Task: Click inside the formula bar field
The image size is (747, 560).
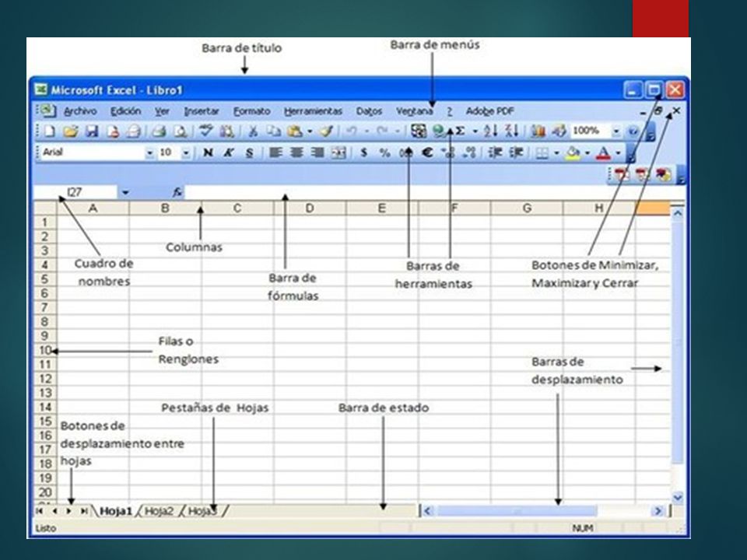Action: (434, 192)
